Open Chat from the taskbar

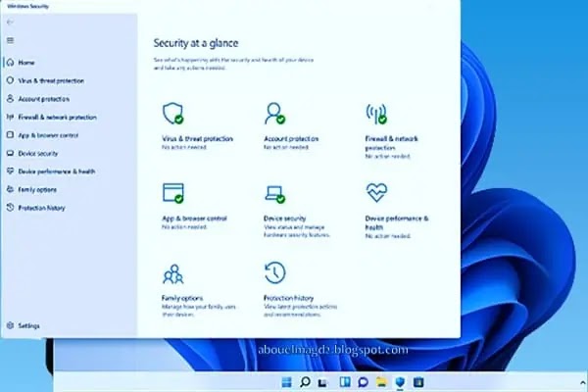click(x=363, y=382)
